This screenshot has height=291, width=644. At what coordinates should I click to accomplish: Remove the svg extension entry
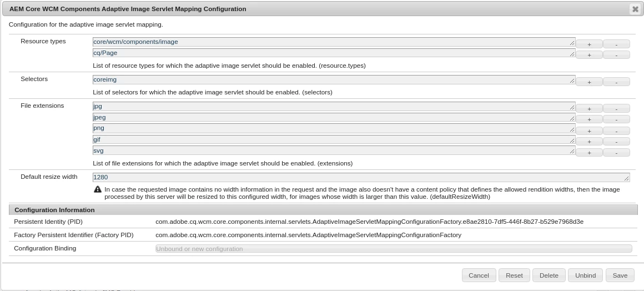coord(616,153)
